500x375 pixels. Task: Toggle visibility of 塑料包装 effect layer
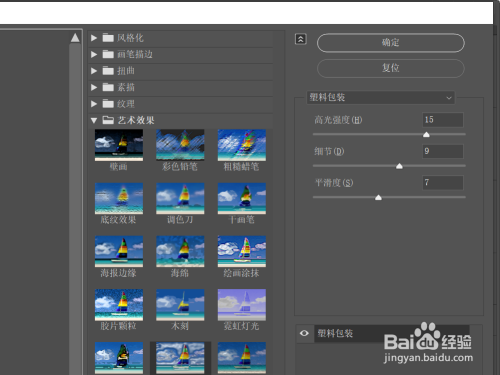coord(304,333)
